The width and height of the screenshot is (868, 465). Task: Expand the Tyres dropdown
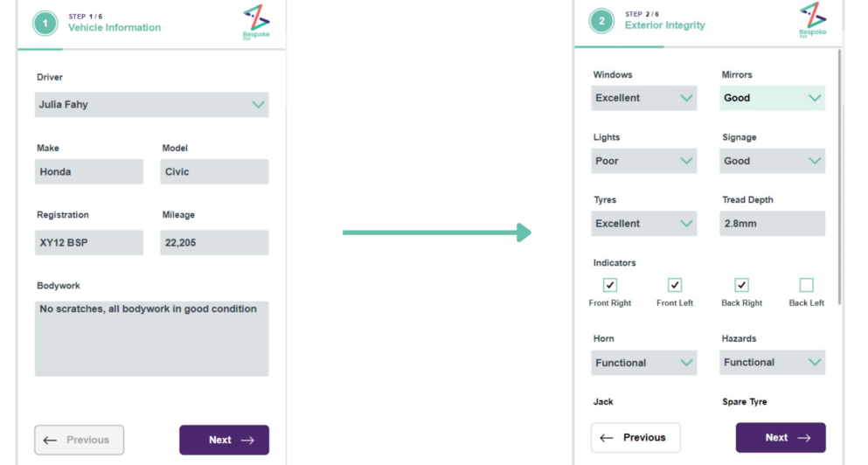coord(644,224)
